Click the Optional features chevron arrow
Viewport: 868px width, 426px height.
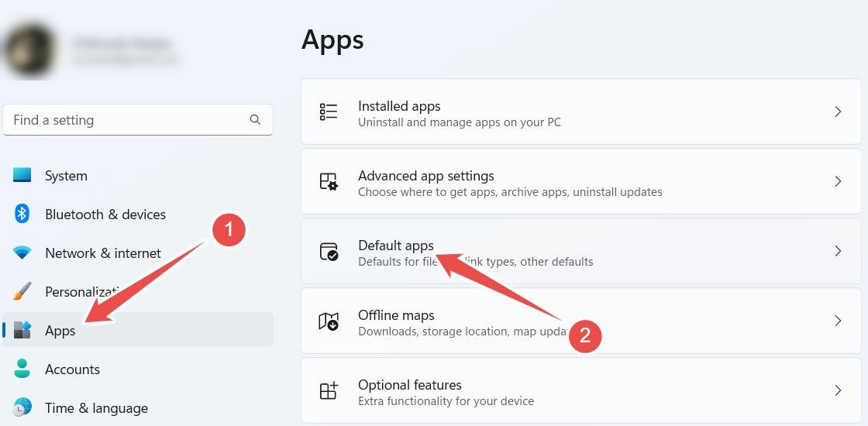tap(838, 390)
